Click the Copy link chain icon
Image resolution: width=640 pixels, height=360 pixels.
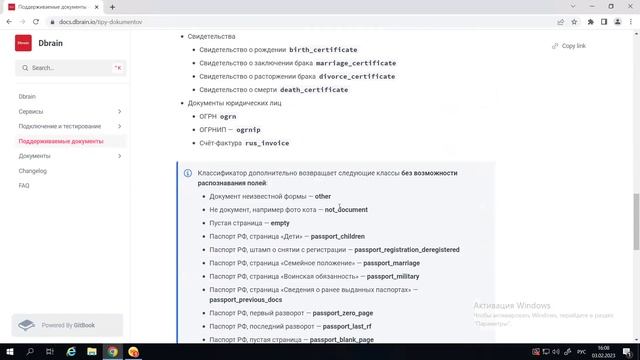click(x=555, y=46)
